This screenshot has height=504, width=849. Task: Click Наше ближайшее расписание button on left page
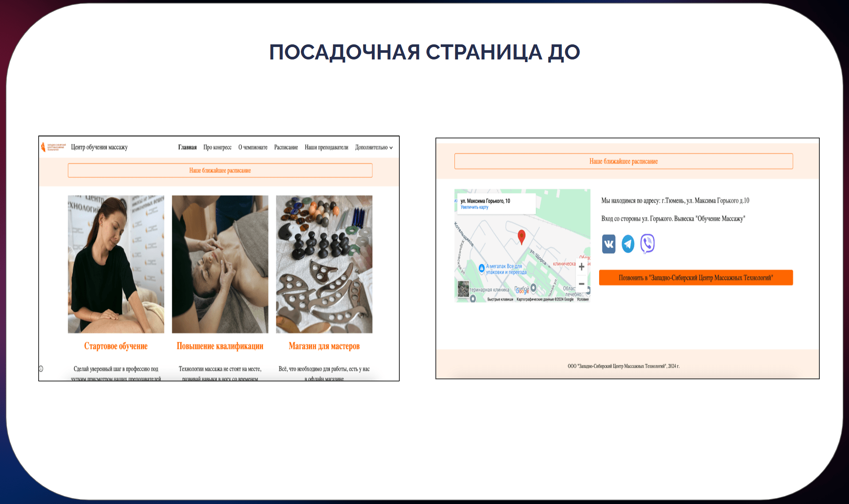point(220,170)
